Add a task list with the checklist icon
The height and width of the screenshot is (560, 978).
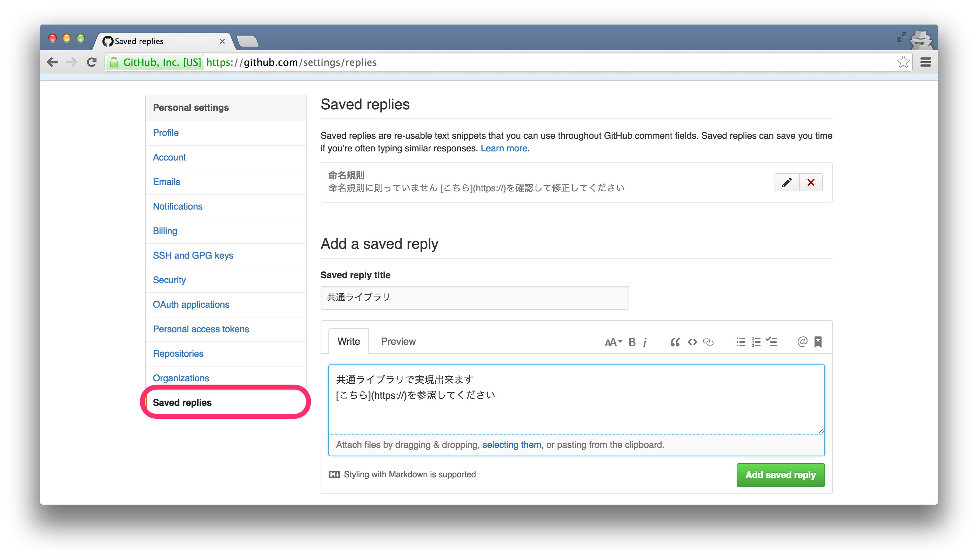coord(771,342)
